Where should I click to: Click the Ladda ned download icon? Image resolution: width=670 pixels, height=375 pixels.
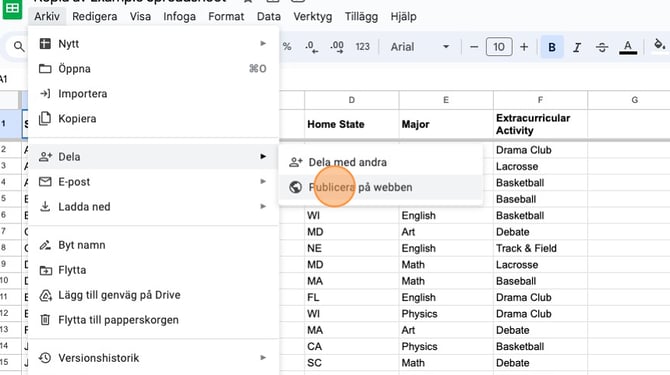[45, 207]
